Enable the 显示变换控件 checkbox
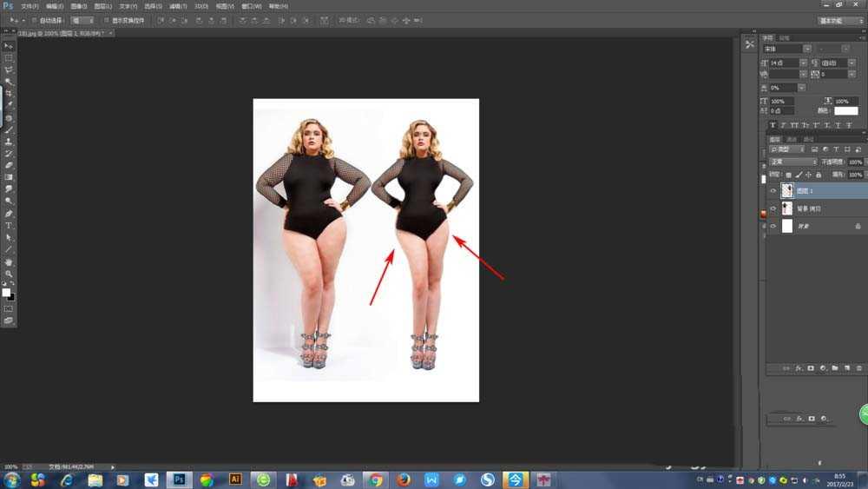 [x=106, y=20]
